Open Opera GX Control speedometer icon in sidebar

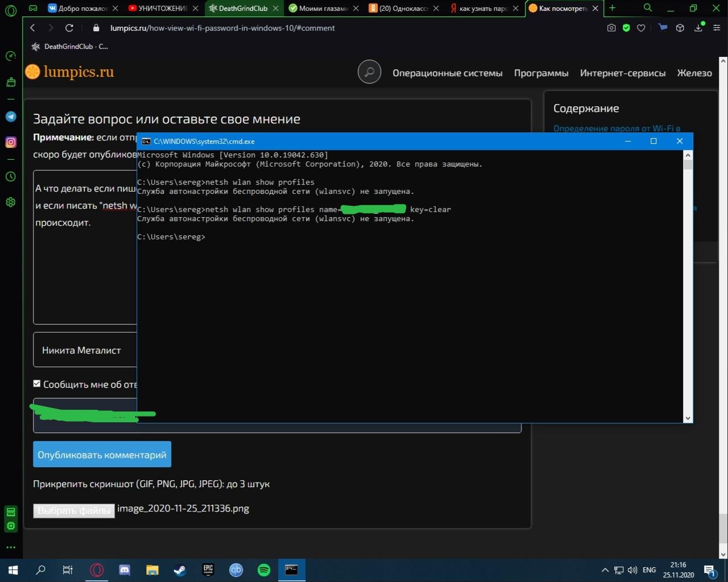[x=10, y=56]
